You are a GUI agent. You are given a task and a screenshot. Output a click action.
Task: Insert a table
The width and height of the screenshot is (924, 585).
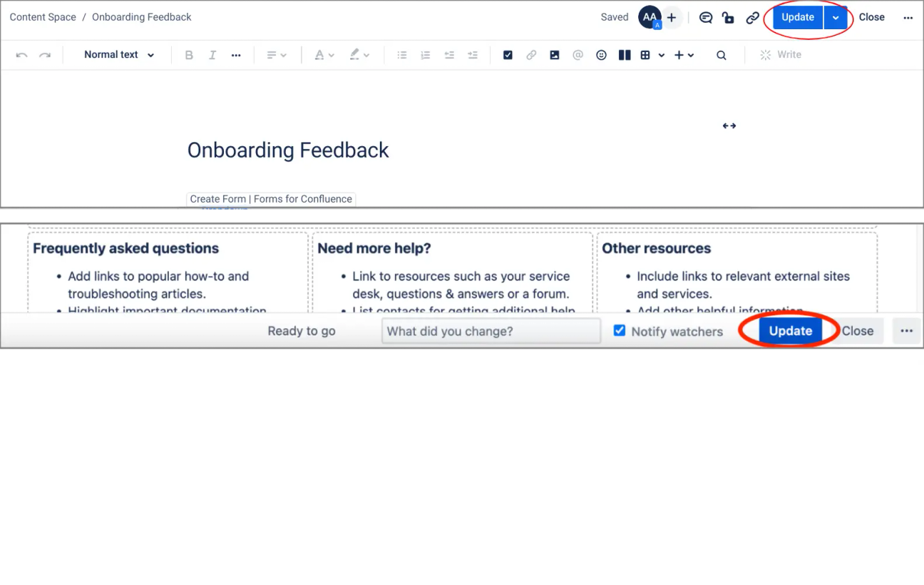click(x=646, y=54)
